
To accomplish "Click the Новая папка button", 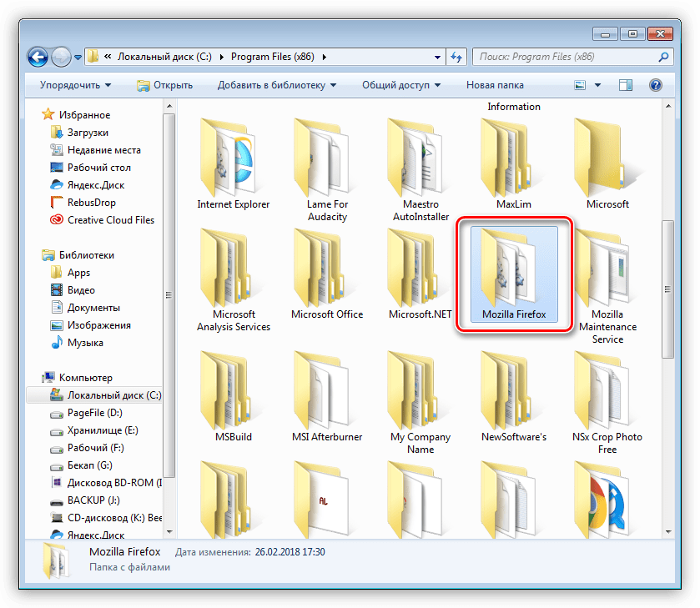I will (495, 85).
